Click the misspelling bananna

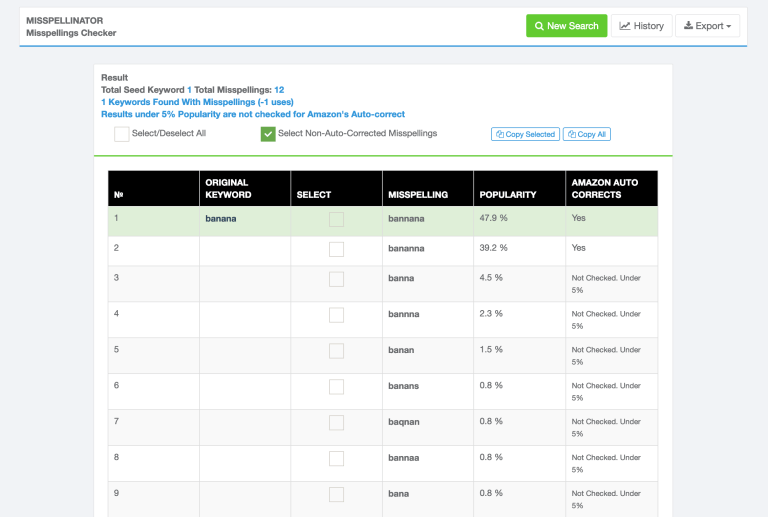click(406, 249)
